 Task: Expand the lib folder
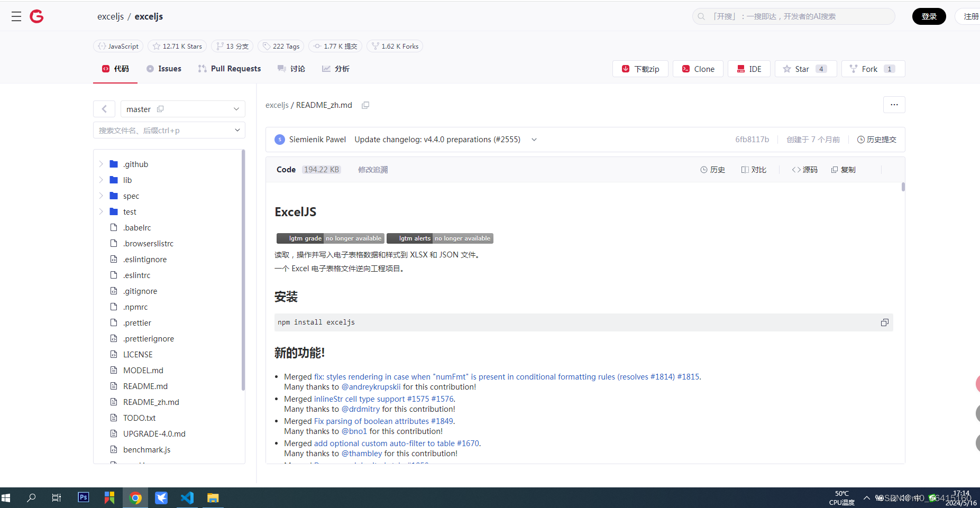pyautogui.click(x=101, y=180)
